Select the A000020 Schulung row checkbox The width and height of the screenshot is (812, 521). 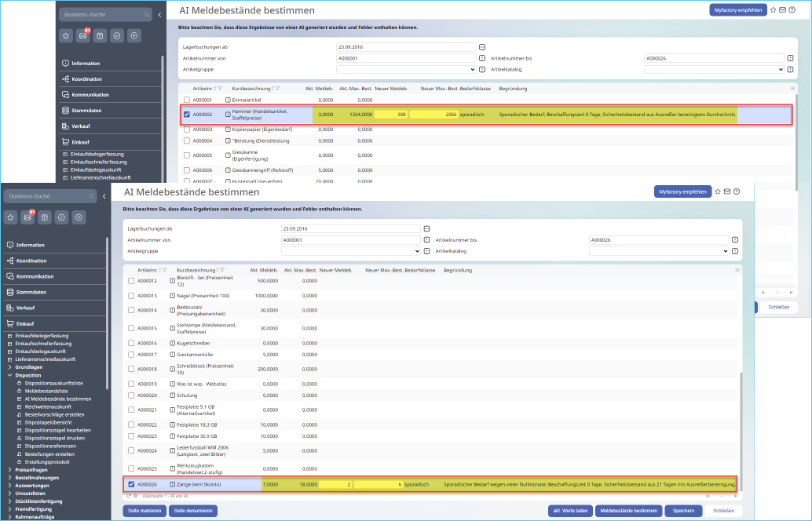131,395
